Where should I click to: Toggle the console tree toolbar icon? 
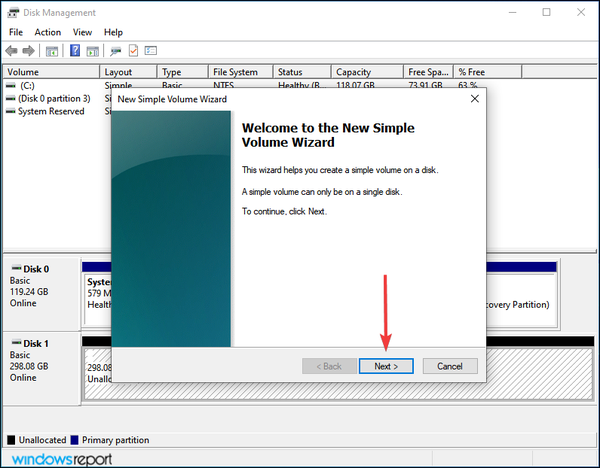coord(52,51)
